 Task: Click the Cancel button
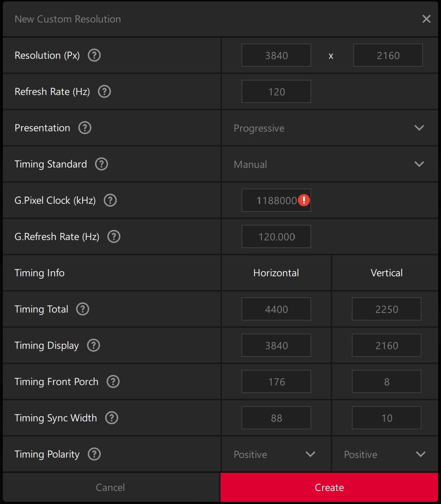[110, 487]
